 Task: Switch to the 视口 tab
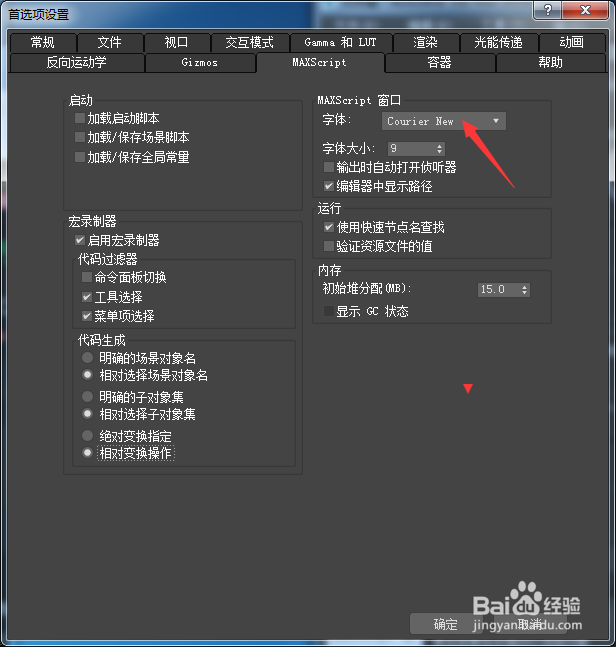coord(177,43)
